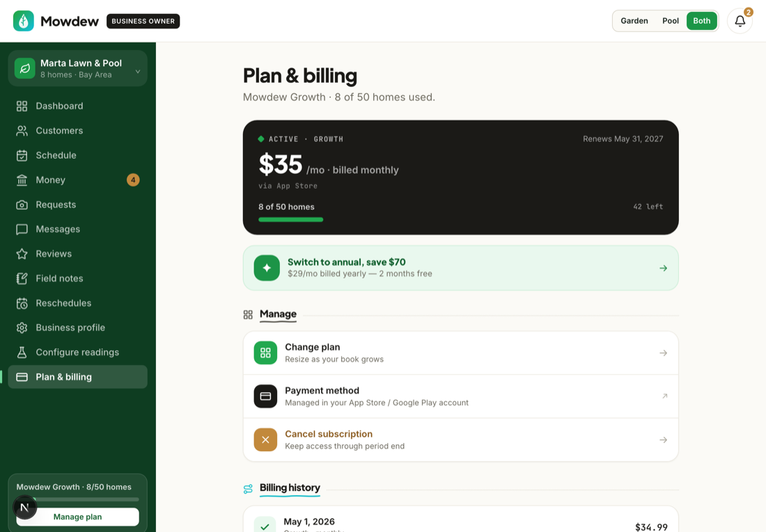The height and width of the screenshot is (532, 766).
Task: Click the $35 price amount
Action: (281, 164)
